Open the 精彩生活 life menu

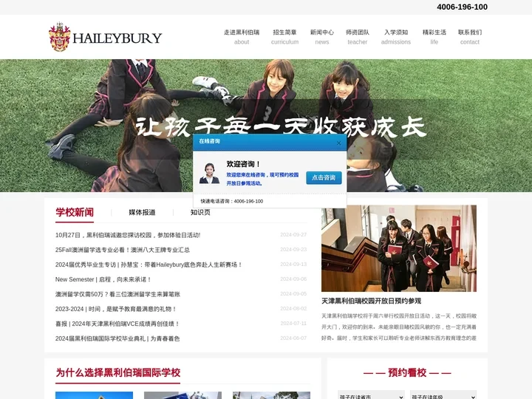coord(434,37)
